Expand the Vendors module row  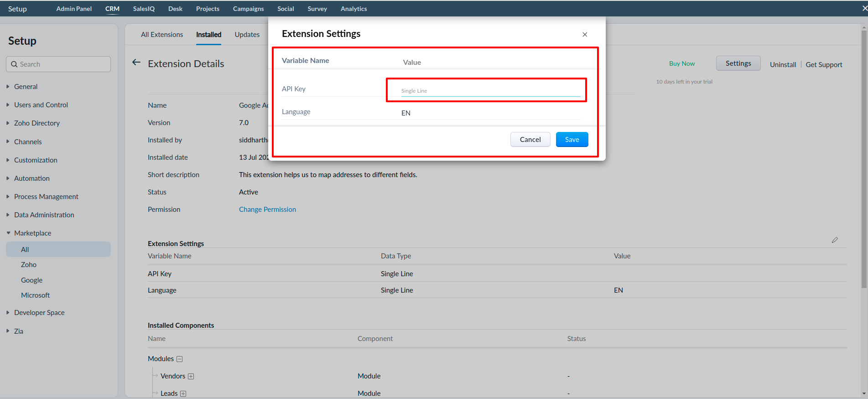tap(191, 377)
